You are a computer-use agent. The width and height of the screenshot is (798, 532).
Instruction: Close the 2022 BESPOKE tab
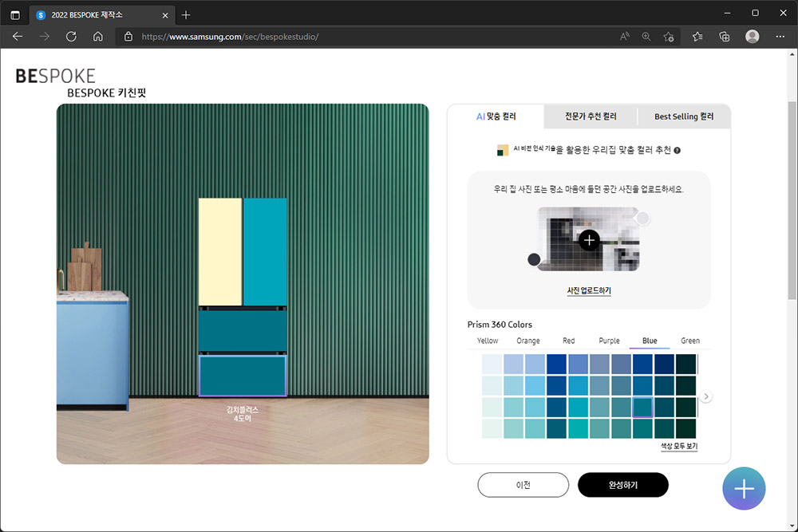(165, 15)
